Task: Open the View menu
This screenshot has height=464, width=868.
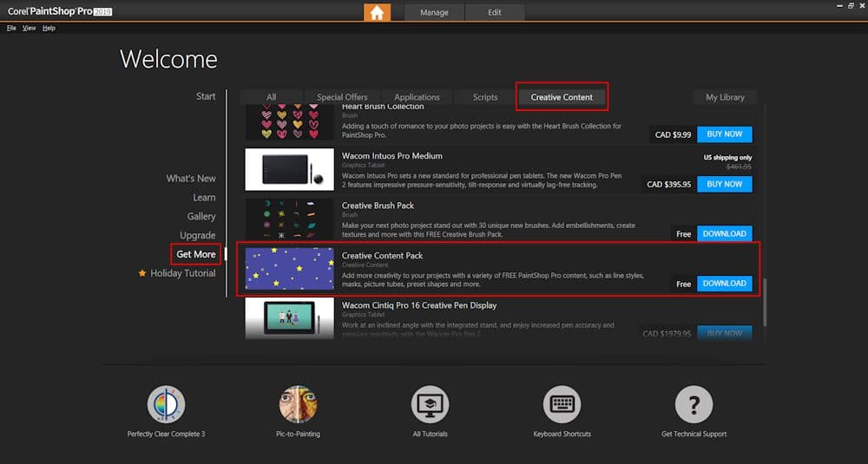Action: point(29,28)
